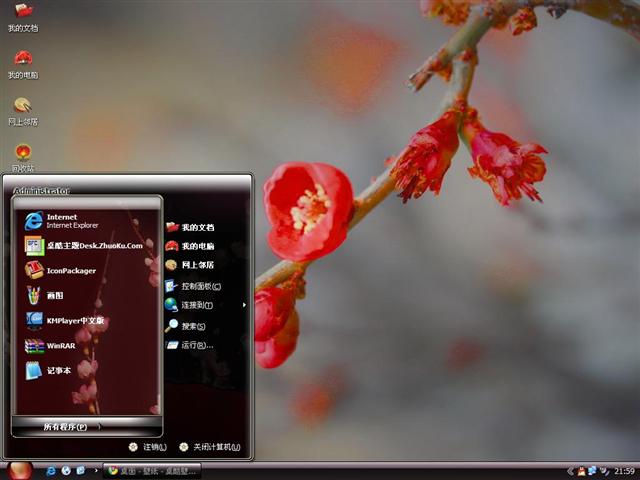Image resolution: width=640 pixels, height=480 pixels.
Task: Click the 21:59 taskbar clock
Action: click(624, 471)
